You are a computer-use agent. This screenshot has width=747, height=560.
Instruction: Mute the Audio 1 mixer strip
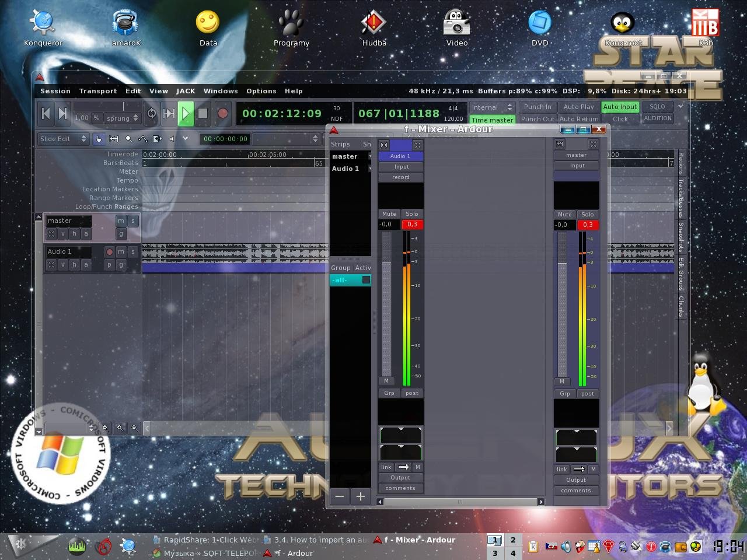(x=389, y=214)
